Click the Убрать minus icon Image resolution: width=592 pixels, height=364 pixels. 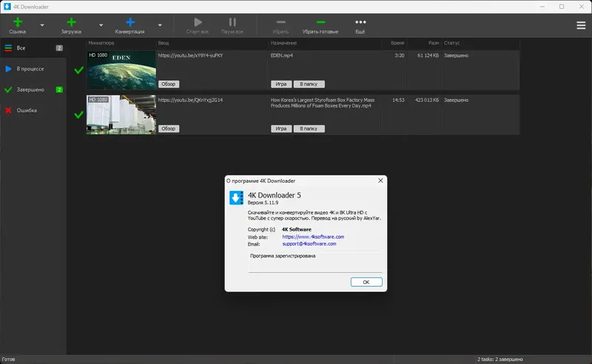280,22
